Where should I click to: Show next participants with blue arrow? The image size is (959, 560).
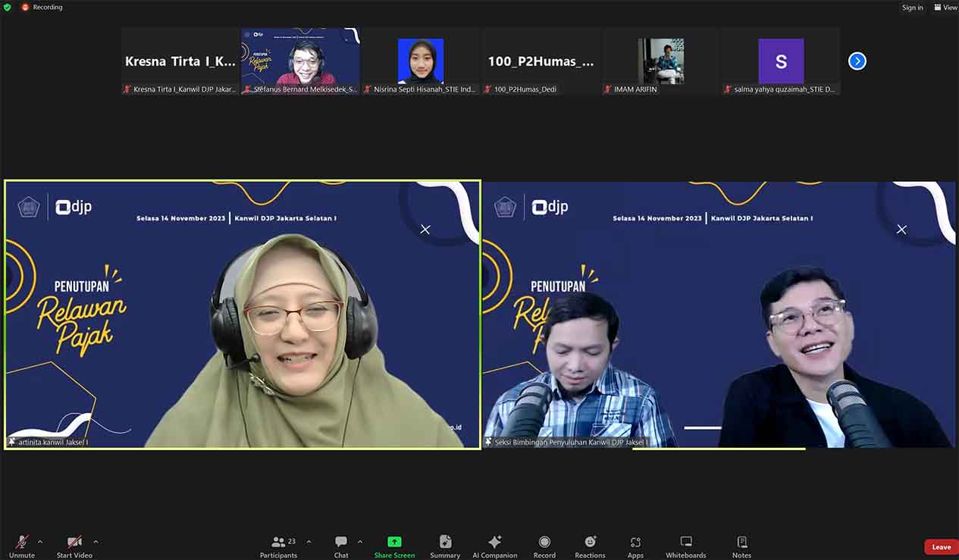click(x=857, y=61)
